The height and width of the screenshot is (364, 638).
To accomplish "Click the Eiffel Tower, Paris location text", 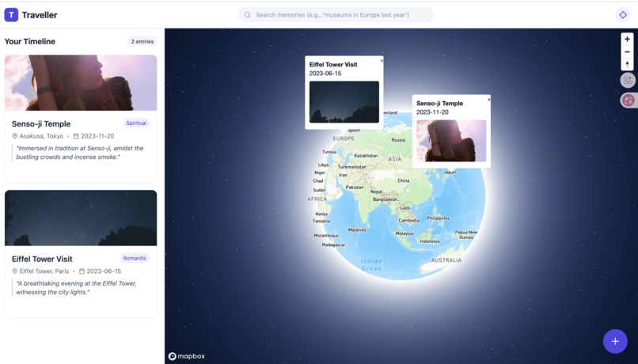I will pyautogui.click(x=44, y=271).
